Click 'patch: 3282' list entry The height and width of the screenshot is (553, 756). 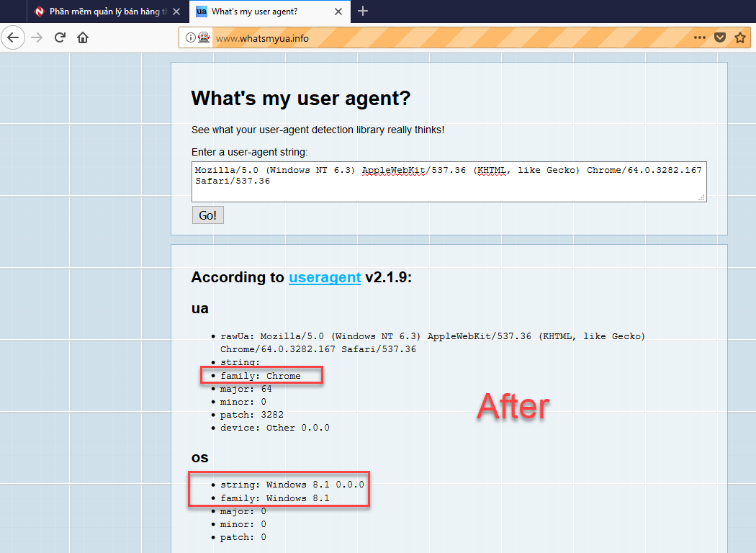tap(252, 415)
